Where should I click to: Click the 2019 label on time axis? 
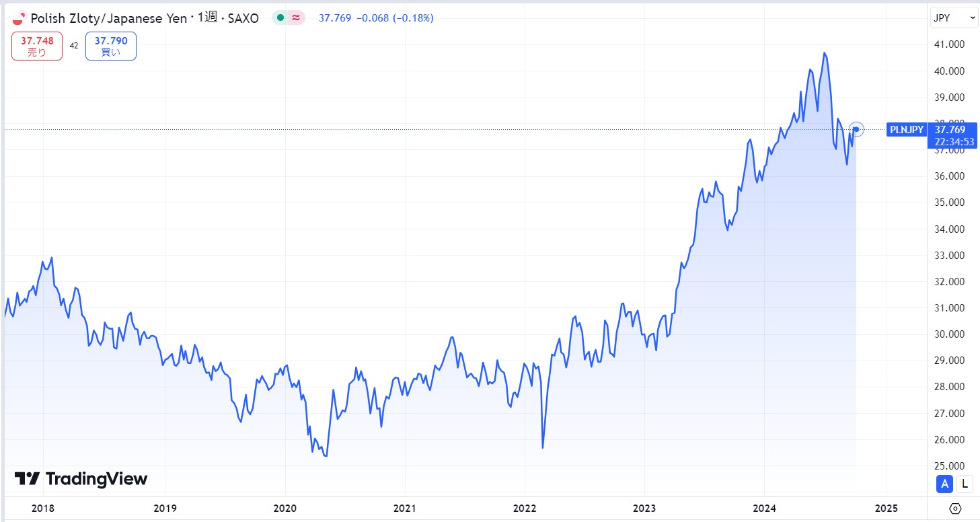click(x=165, y=508)
